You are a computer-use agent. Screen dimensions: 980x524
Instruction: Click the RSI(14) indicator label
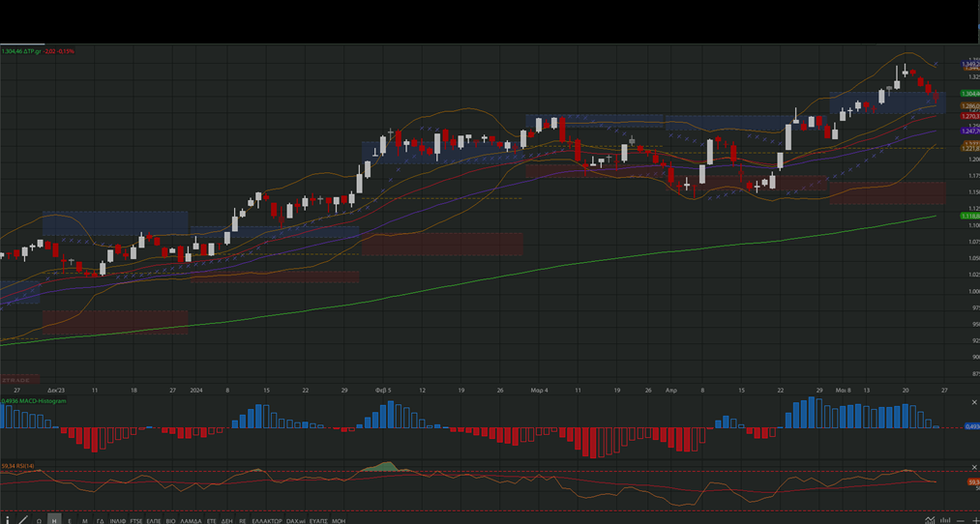[x=18, y=466]
